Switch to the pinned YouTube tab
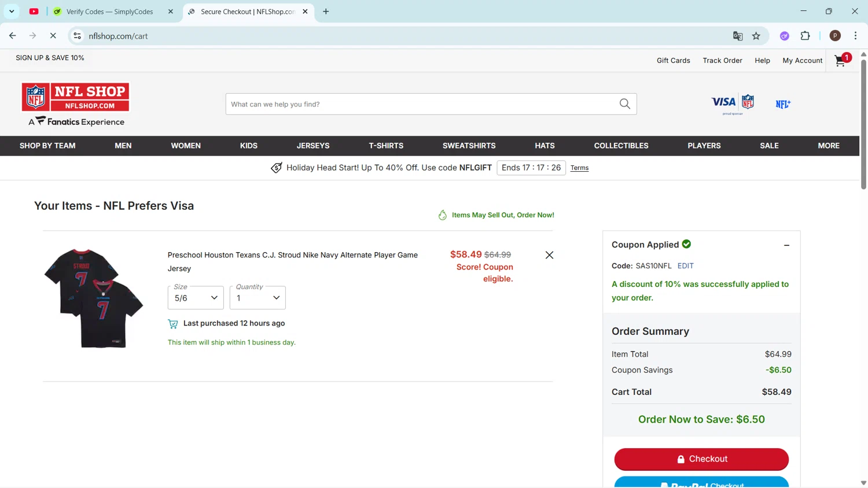Image resolution: width=868 pixels, height=488 pixels. tap(34, 12)
